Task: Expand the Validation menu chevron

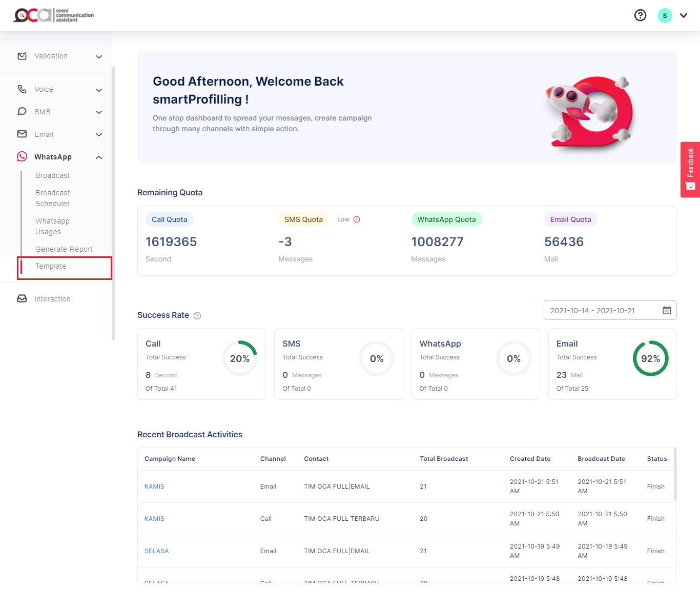Action: pos(99,56)
